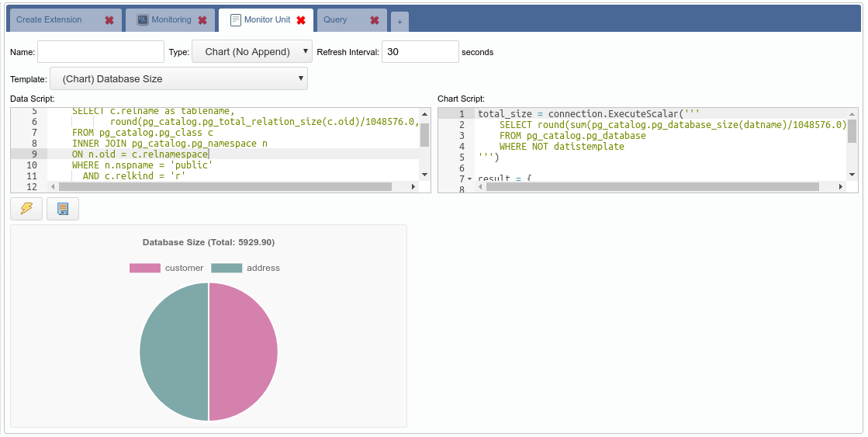Collapse code fold on Chart Script line 7

469,179
